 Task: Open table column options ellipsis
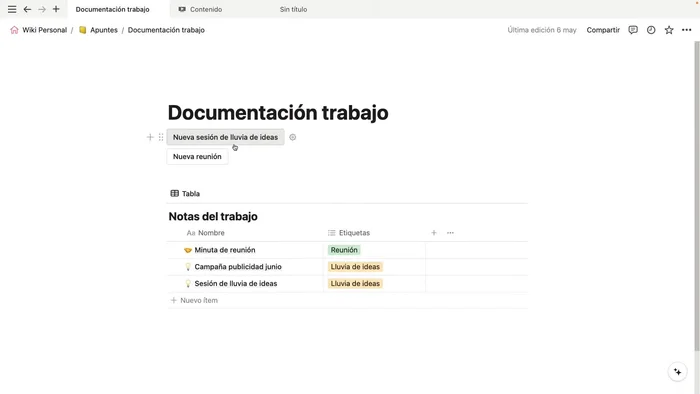(450, 233)
